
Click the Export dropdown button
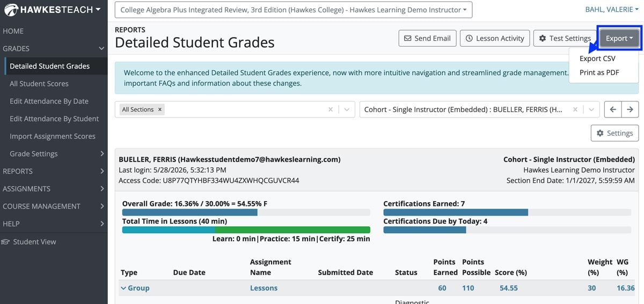click(x=619, y=38)
